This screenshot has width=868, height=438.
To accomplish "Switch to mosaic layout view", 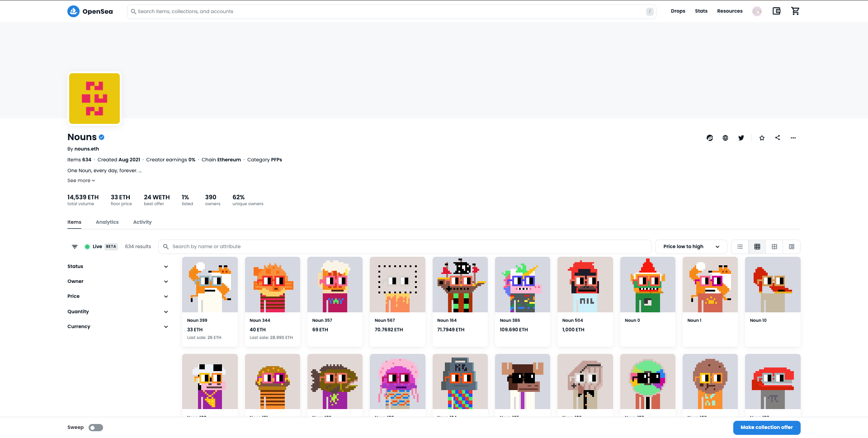I will click(792, 247).
